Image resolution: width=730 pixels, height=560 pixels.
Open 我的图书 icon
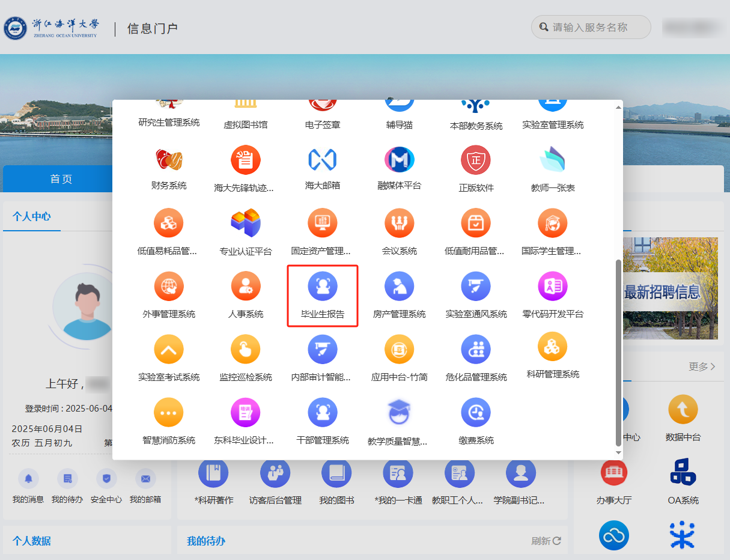click(x=336, y=473)
